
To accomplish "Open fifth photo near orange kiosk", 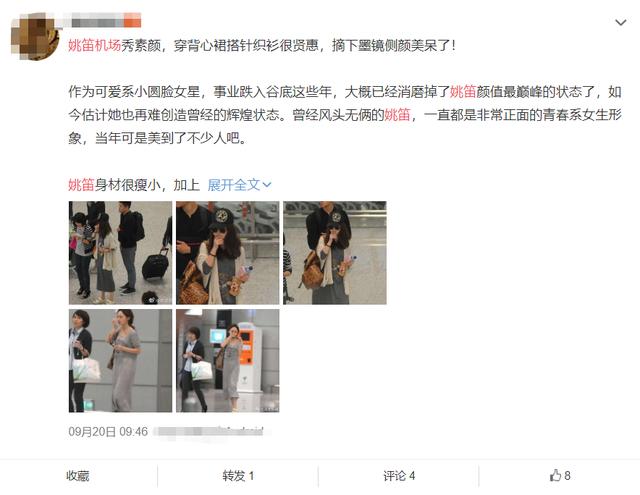I will [x=228, y=360].
